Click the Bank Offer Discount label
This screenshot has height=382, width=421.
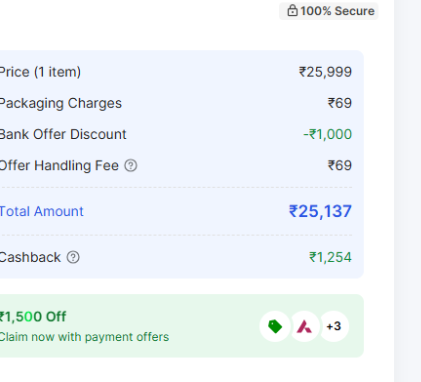[x=63, y=134]
